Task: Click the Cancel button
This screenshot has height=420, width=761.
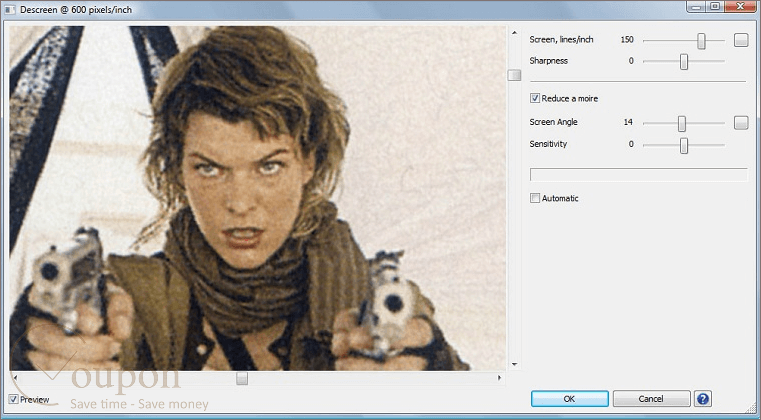Action: click(x=651, y=399)
